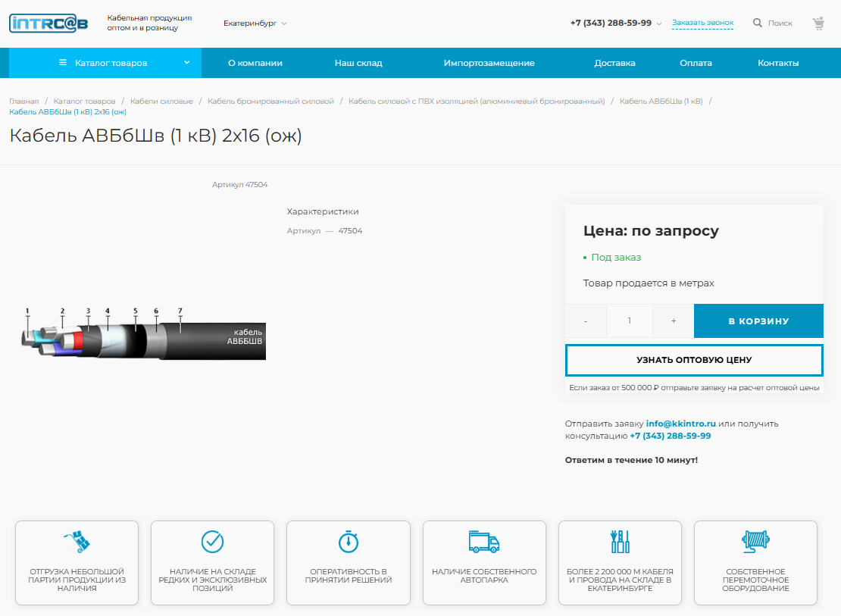Screen dimensions: 841x616
Task: Decrease quantity with the minus button
Action: [x=586, y=321]
